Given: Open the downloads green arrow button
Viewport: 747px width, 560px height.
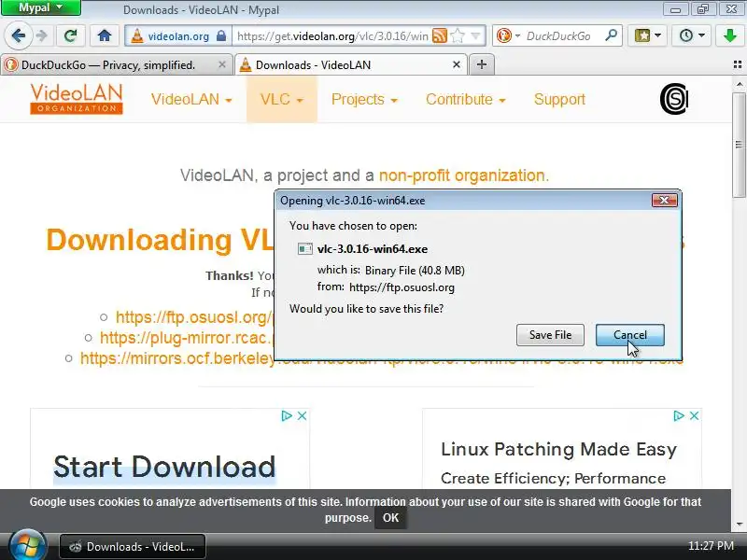Looking at the screenshot, I should click(x=729, y=35).
